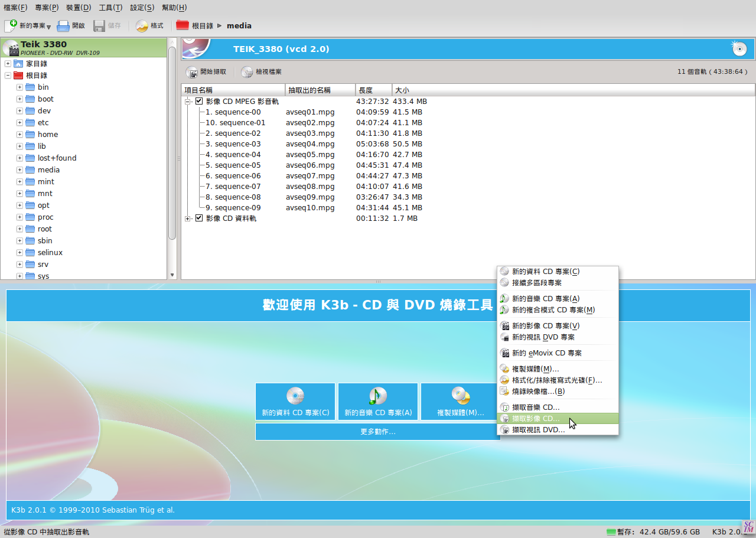Expand the media folder node
The width and height of the screenshot is (756, 538).
coord(19,170)
